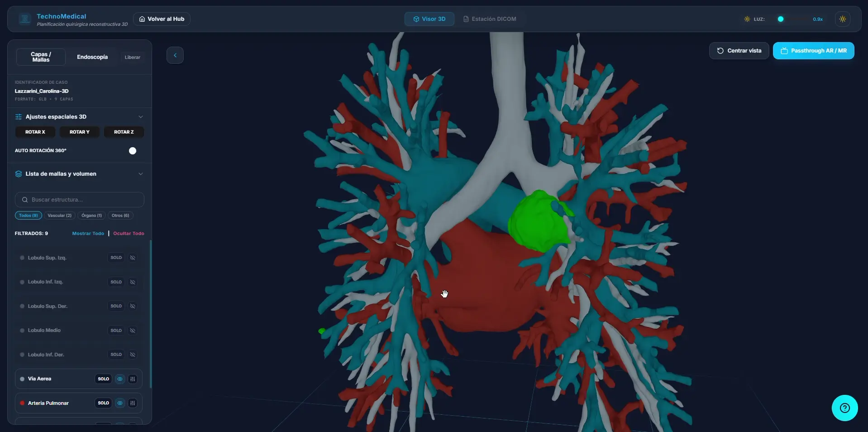Show the hidden Lobulo Sup. Izq. layer
The width and height of the screenshot is (868, 432).
point(133,258)
